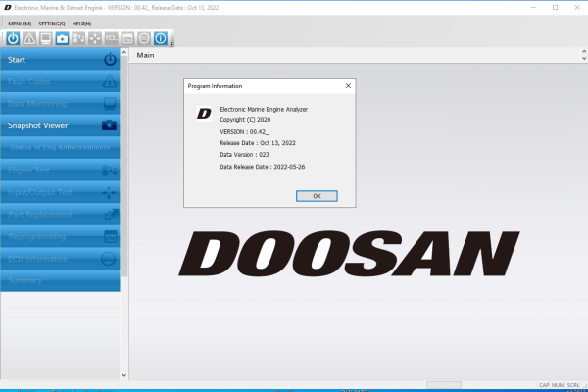Click the 'Data Version : 023' line

point(244,155)
